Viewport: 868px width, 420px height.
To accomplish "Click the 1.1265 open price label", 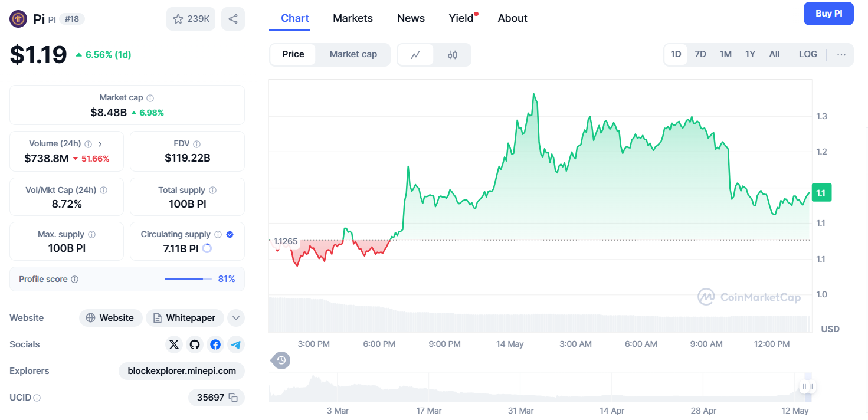I will coord(286,241).
